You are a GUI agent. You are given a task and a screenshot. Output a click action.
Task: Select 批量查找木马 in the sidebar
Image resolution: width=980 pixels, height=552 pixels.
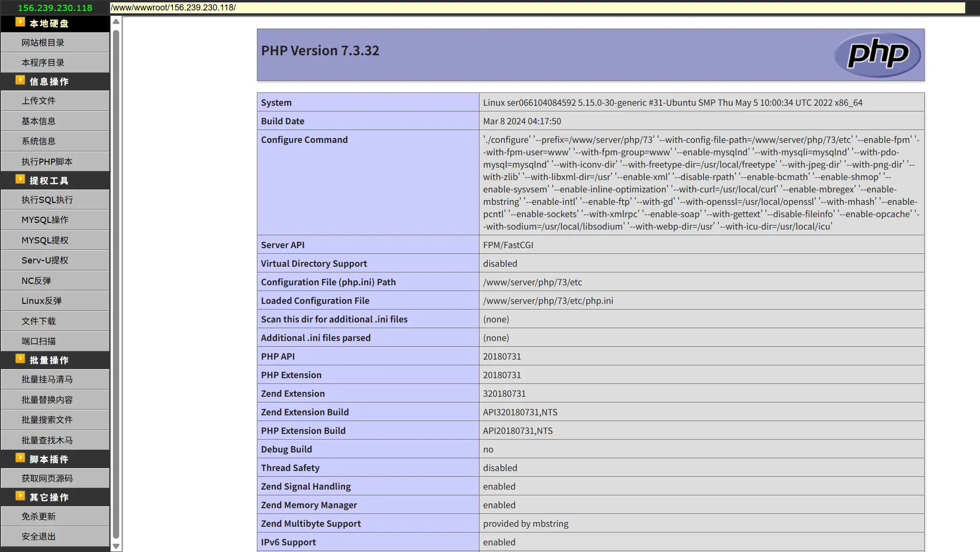click(55, 441)
